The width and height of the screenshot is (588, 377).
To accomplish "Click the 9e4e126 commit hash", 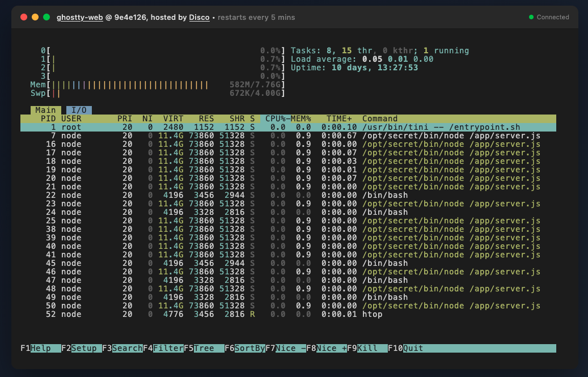I will (130, 17).
